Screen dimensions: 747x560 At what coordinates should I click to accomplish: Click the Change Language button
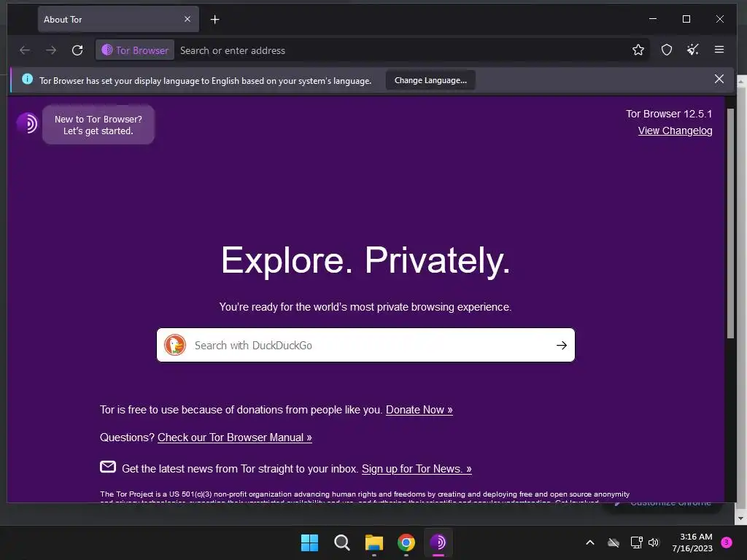tap(430, 80)
